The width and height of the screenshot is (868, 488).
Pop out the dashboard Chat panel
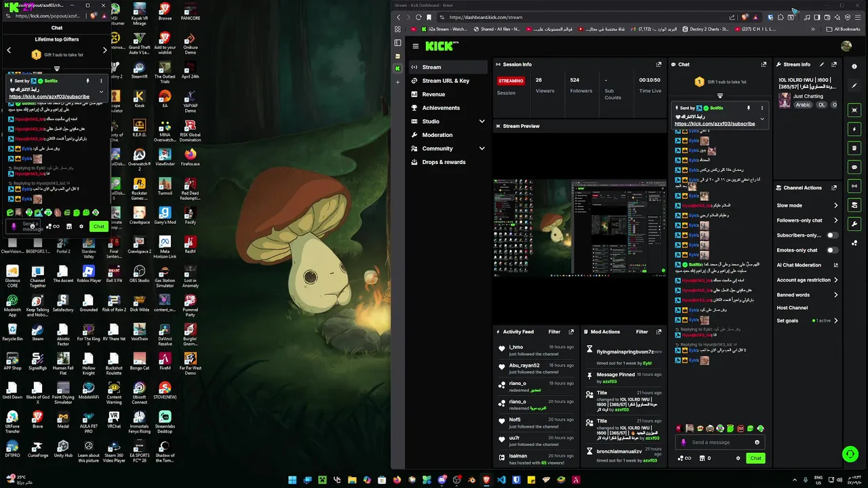click(x=764, y=64)
